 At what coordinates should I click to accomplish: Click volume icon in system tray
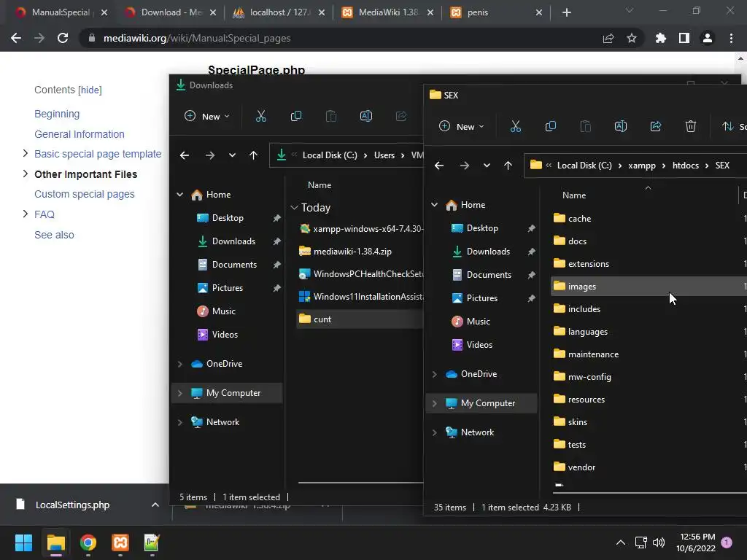pyautogui.click(x=659, y=542)
